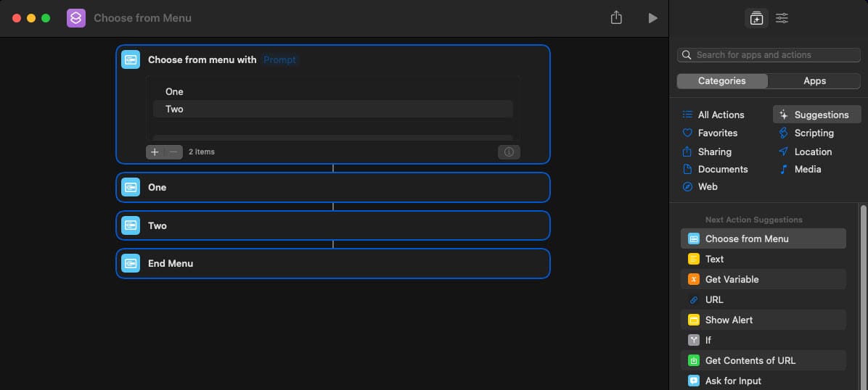Viewport: 868px width, 390px height.
Task: Click the Web compass icon
Action: click(x=687, y=187)
